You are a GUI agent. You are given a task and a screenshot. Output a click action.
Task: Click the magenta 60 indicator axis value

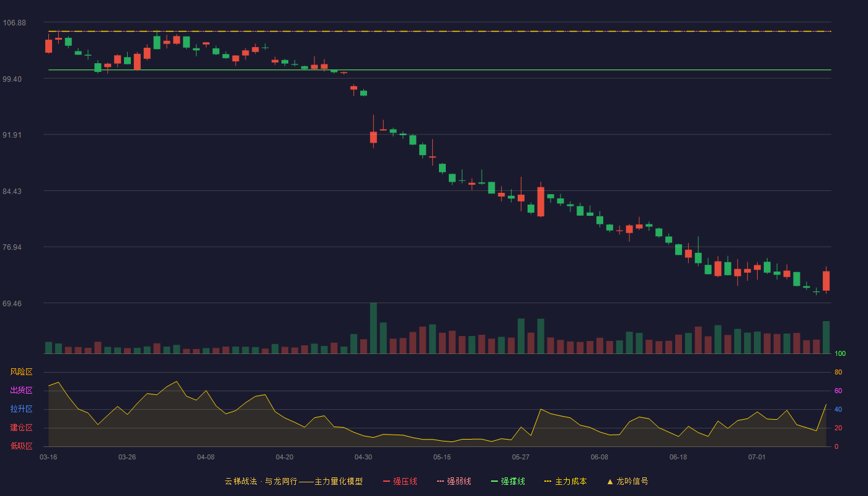point(838,391)
